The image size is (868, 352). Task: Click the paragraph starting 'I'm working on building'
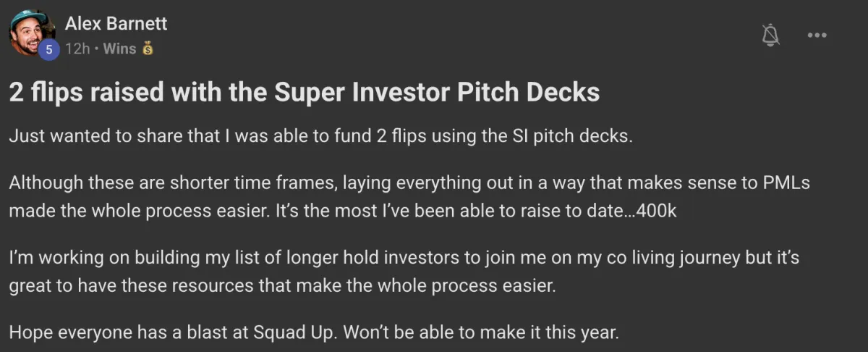[404, 272]
